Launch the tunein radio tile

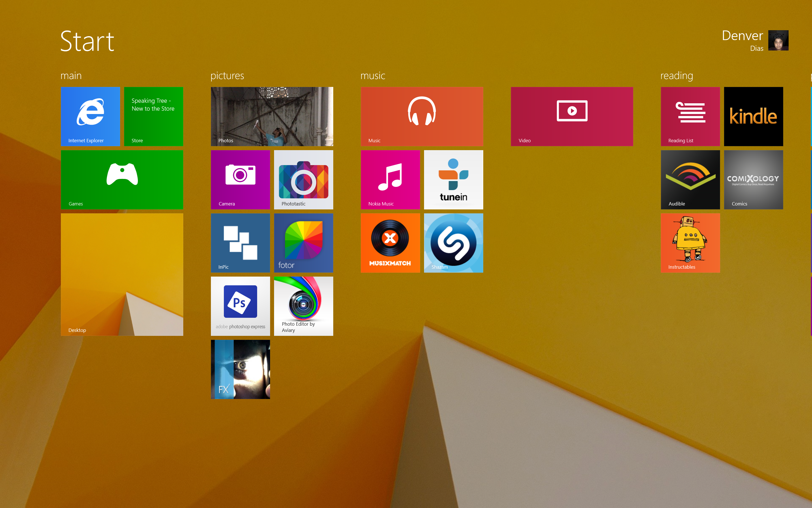(453, 180)
